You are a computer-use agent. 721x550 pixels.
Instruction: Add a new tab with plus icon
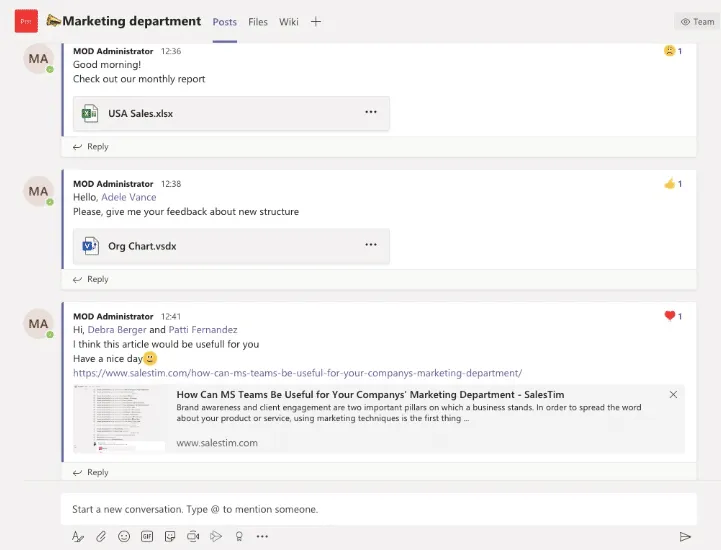(x=315, y=22)
